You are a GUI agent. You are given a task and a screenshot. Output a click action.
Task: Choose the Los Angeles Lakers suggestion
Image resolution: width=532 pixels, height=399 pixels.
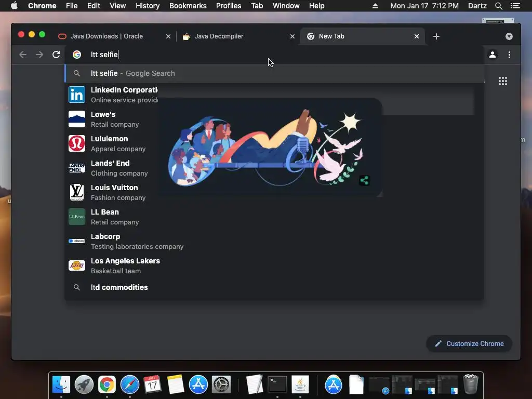point(274,265)
